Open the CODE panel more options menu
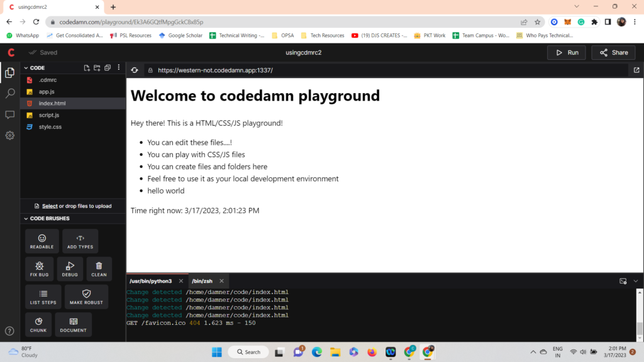The width and height of the screenshot is (644, 362). [119, 67]
